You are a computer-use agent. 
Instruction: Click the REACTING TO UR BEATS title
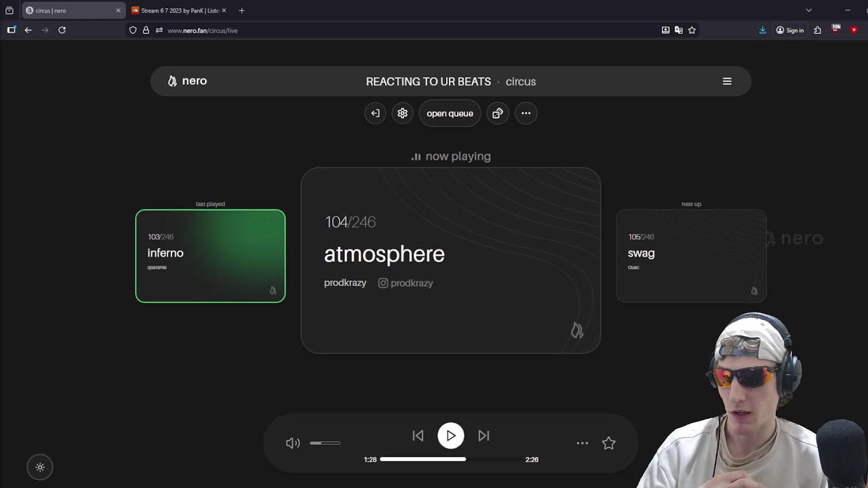(x=429, y=81)
